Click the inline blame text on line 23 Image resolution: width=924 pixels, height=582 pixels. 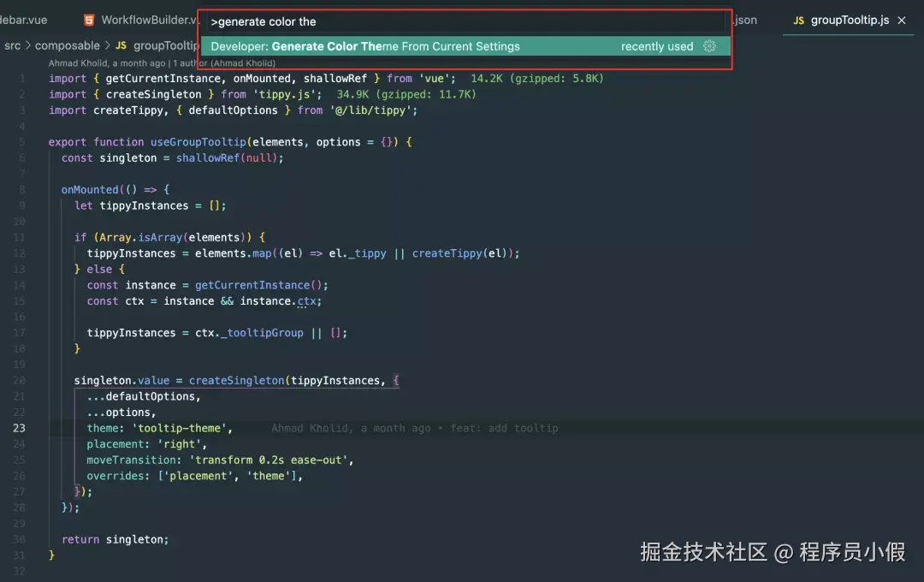coord(414,428)
